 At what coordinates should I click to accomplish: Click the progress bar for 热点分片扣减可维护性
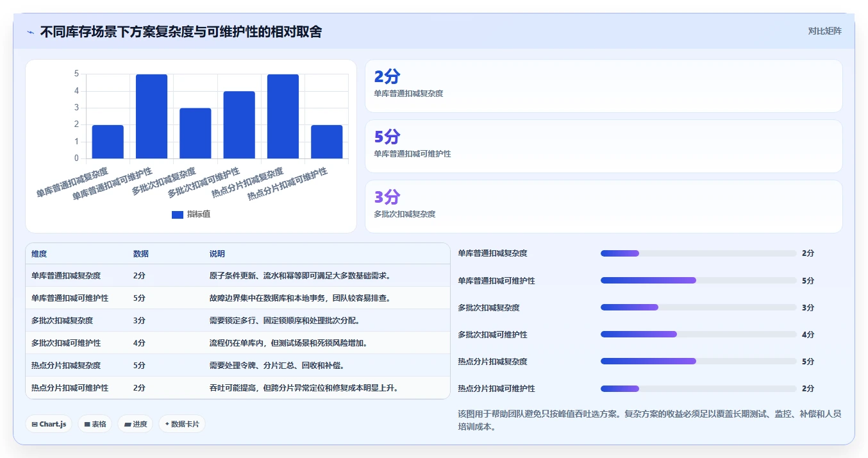pyautogui.click(x=698, y=388)
